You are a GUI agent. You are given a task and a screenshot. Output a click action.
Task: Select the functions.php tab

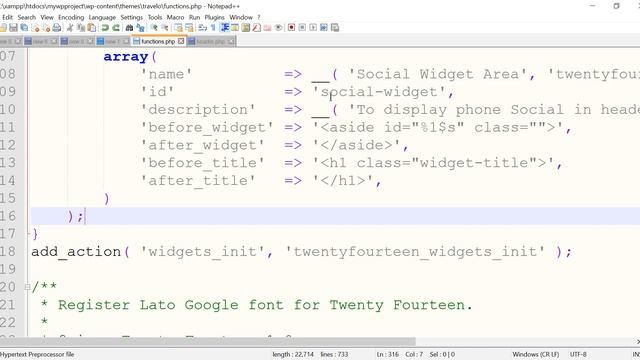click(x=158, y=41)
